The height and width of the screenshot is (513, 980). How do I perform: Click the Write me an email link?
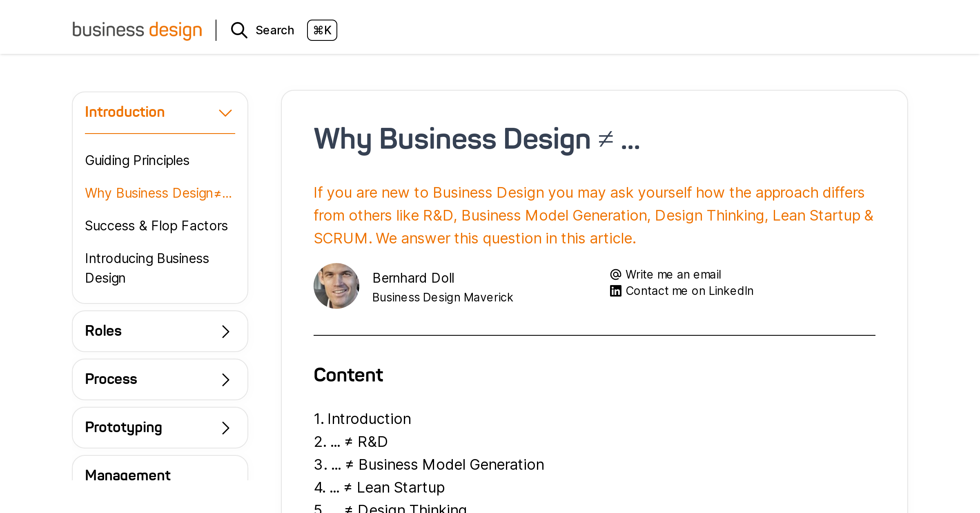673,274
